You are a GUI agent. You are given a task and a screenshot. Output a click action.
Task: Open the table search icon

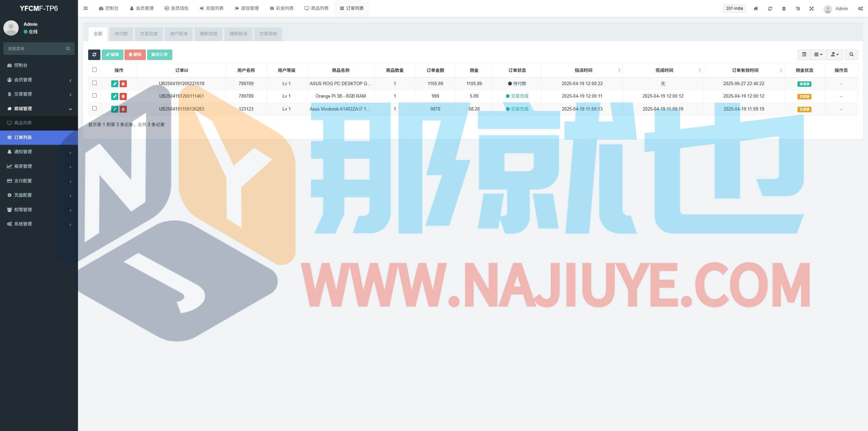(x=851, y=55)
